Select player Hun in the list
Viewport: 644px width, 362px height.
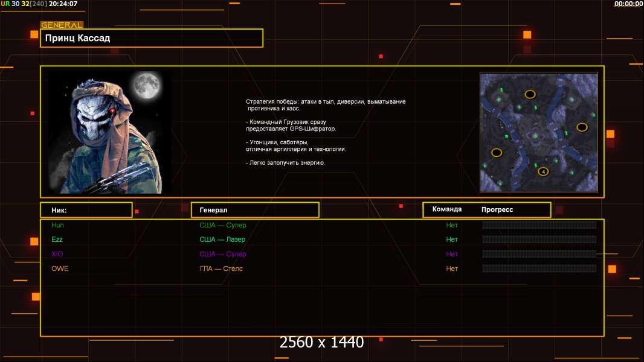pos(57,225)
